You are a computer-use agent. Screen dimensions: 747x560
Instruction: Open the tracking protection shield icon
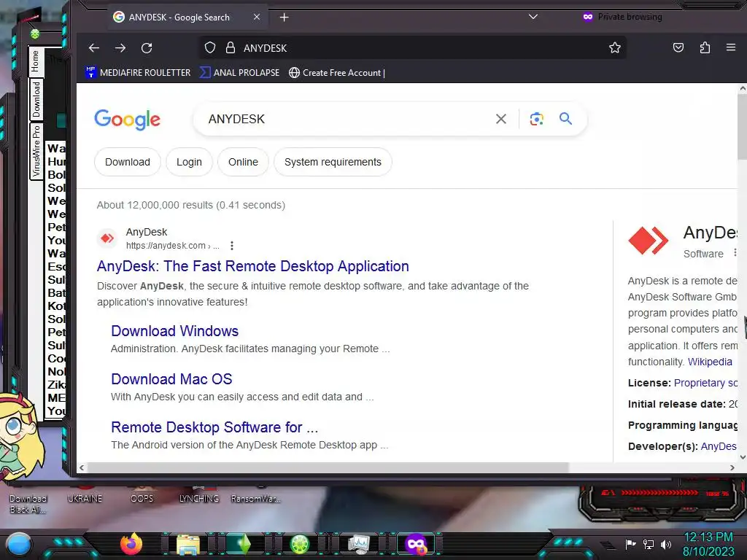210,48
